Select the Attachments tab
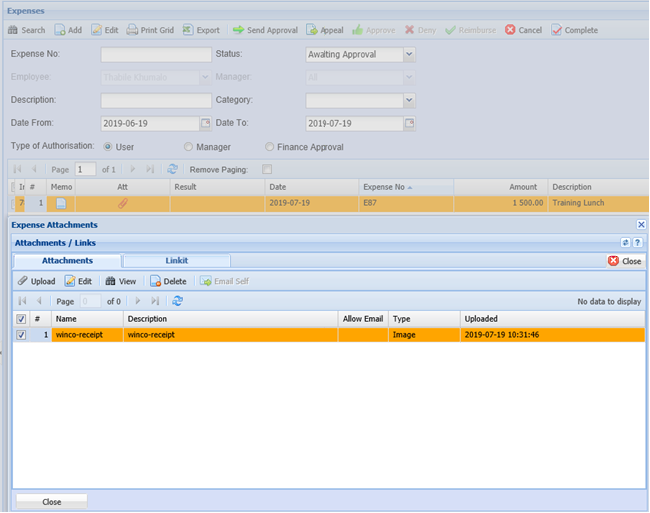This screenshot has width=650, height=513. pos(67,261)
